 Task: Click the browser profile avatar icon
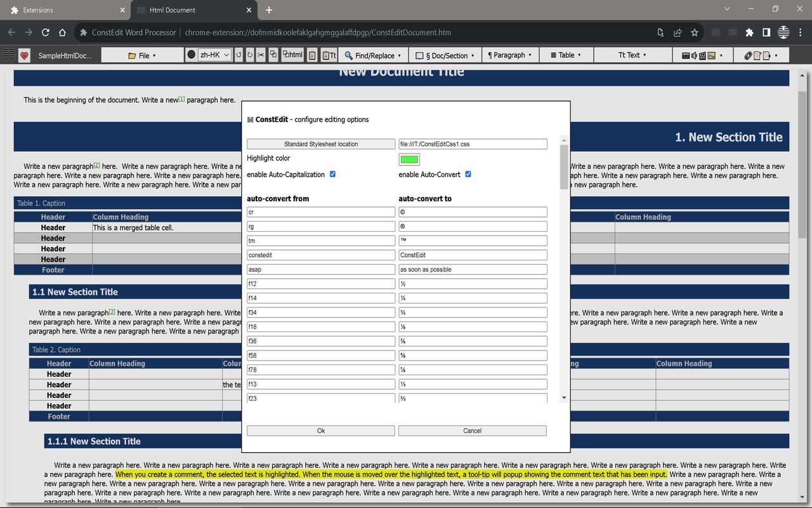click(x=783, y=32)
